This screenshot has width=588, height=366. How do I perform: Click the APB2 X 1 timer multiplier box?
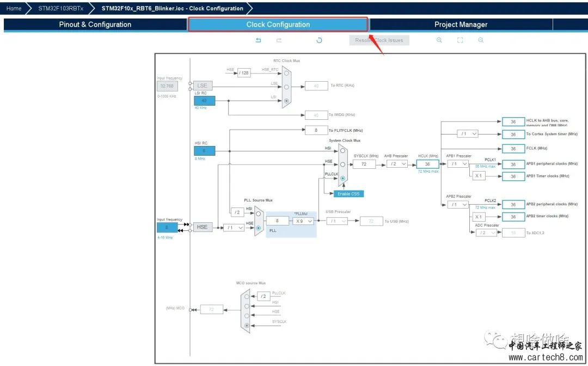tap(479, 217)
